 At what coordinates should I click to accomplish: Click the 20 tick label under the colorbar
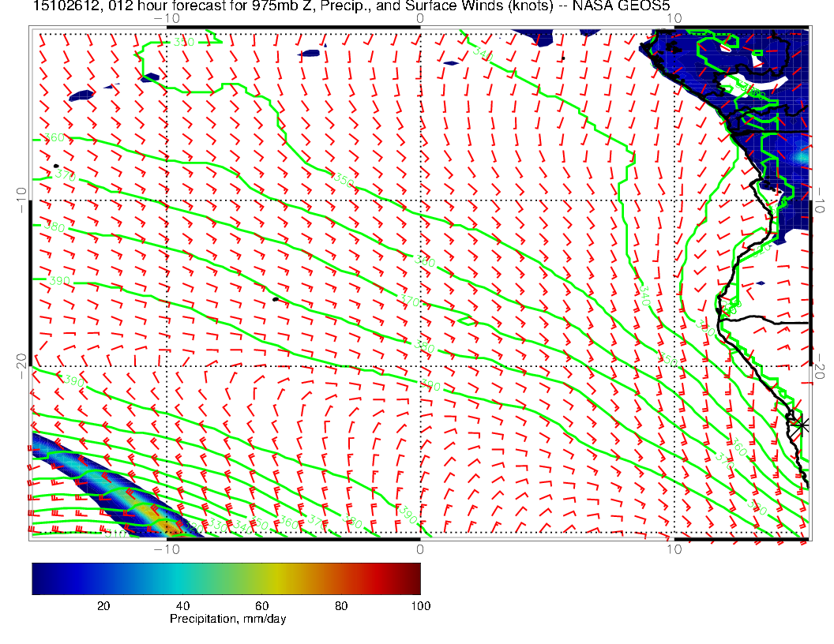click(x=103, y=605)
